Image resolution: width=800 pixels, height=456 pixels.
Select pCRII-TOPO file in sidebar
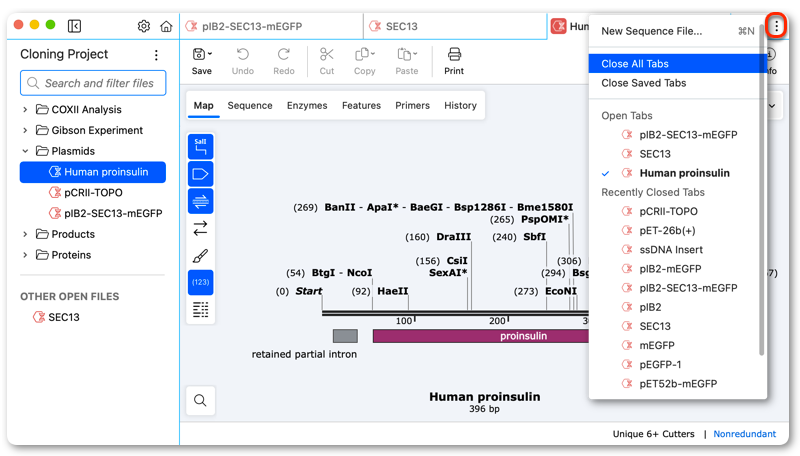[93, 193]
